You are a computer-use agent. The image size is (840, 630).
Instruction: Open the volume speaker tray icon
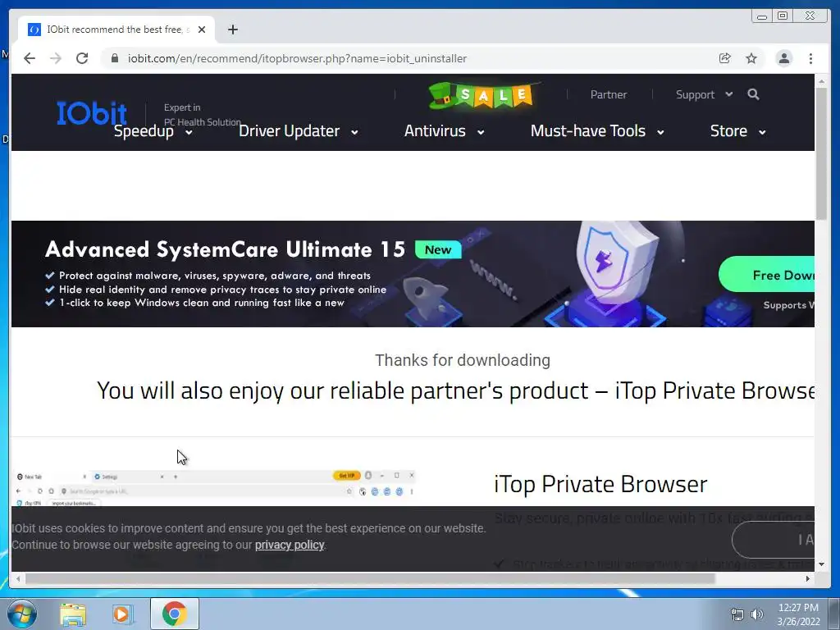click(756, 614)
